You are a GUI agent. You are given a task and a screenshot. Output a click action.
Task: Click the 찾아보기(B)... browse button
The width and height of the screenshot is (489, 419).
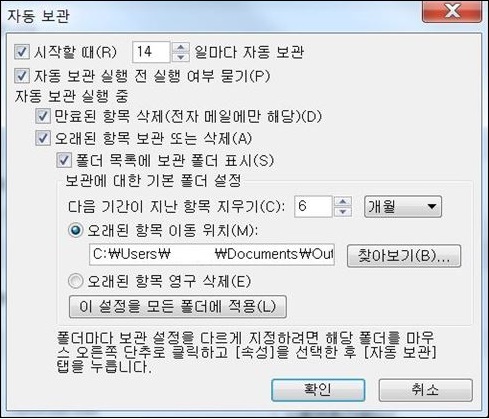404,256
